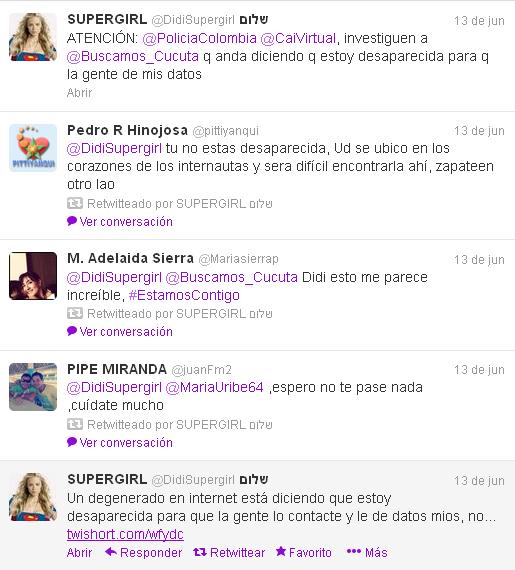Viewport: 515px width, 570px height.
Task: Click retweet icon under PIPE MIRANDA tweet
Action: [75, 424]
